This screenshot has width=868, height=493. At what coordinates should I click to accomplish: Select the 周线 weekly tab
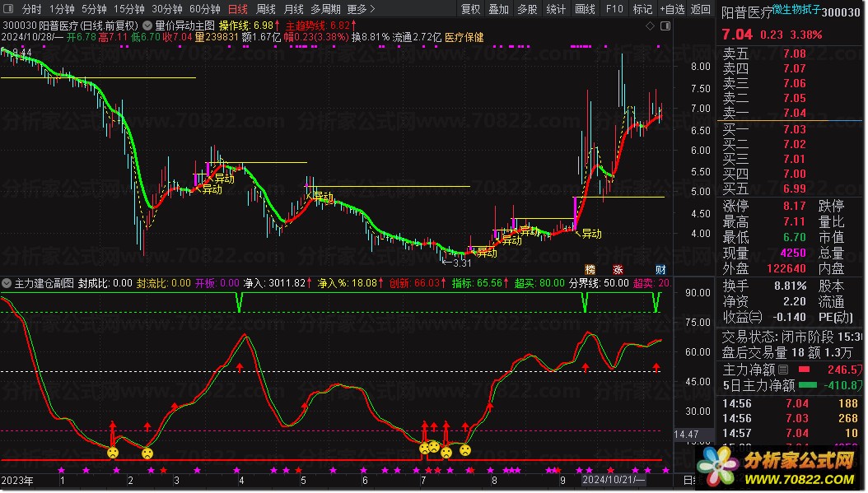(x=266, y=9)
